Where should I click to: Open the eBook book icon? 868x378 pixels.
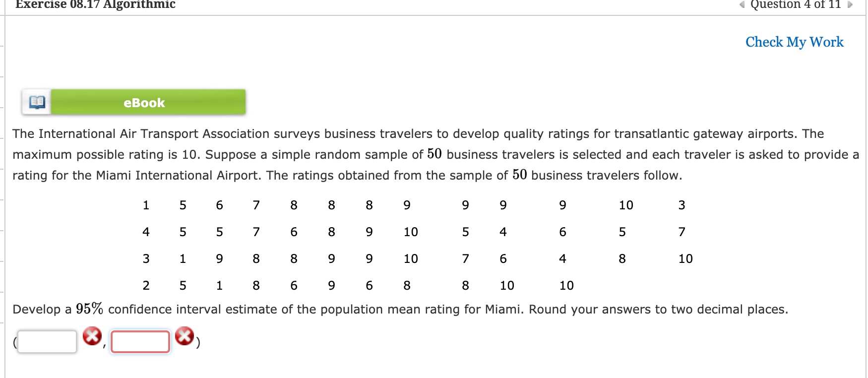[37, 102]
